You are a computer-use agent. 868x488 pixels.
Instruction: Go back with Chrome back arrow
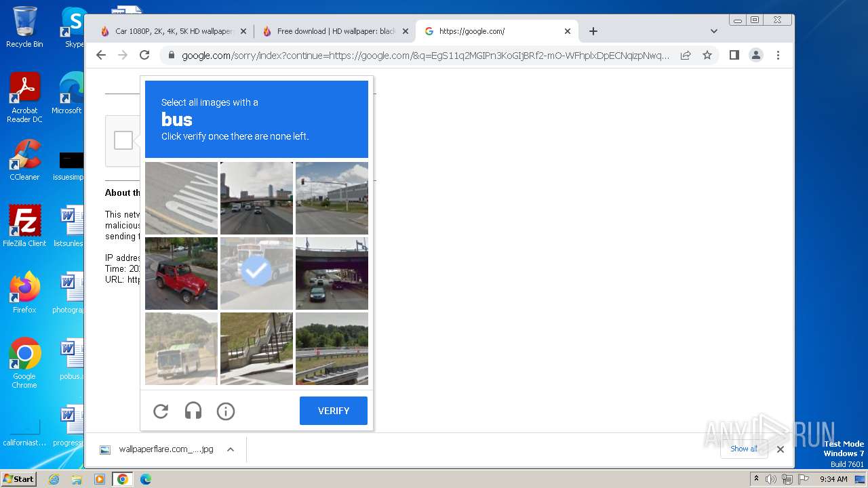[x=101, y=55]
